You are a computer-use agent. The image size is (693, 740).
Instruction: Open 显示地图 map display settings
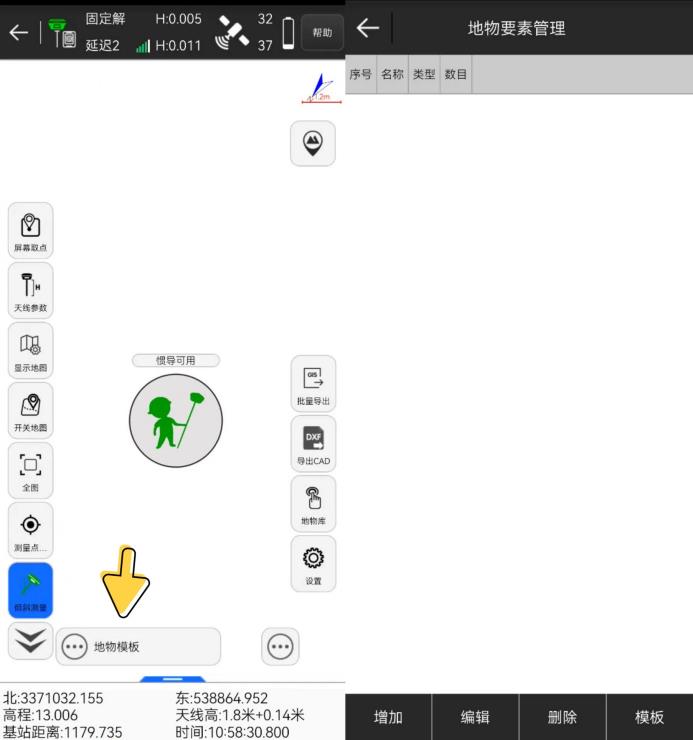30,351
